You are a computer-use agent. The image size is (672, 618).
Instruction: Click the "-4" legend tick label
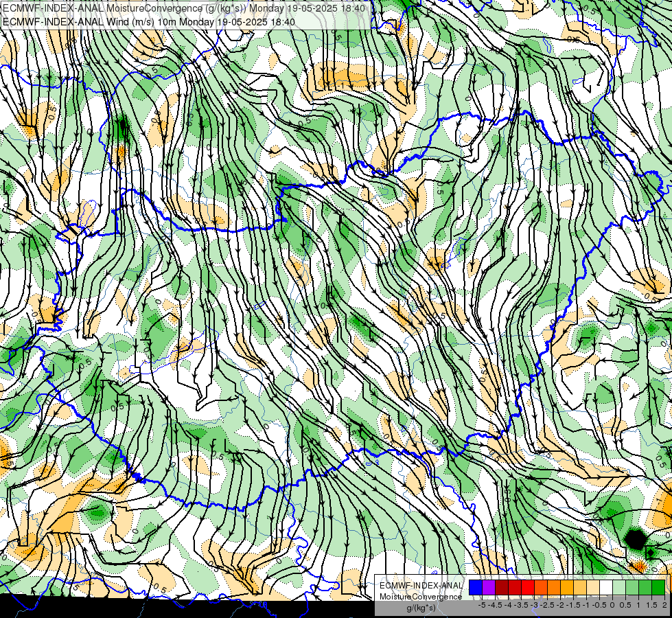tap(508, 605)
